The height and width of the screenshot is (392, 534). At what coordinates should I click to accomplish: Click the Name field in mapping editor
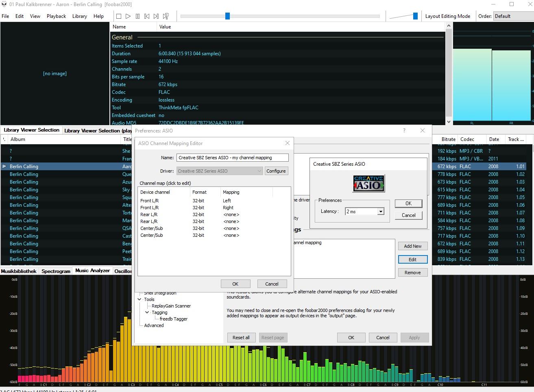point(232,158)
